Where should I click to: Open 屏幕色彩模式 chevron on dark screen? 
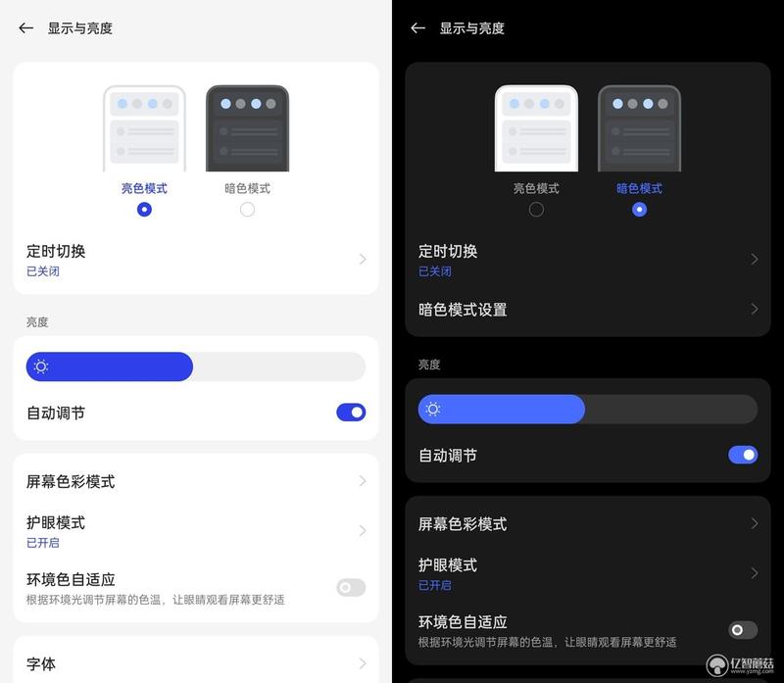[x=755, y=523]
